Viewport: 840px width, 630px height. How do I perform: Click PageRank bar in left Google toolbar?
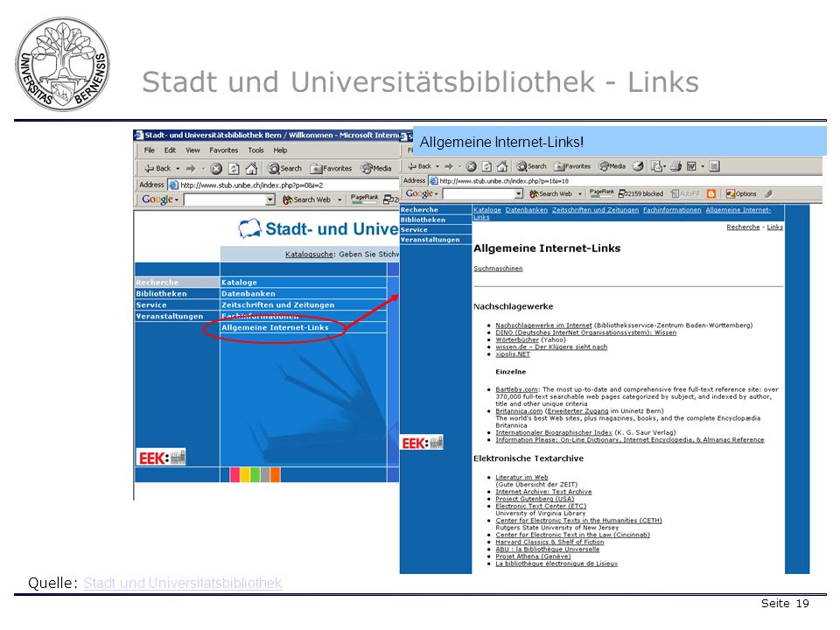click(x=364, y=199)
